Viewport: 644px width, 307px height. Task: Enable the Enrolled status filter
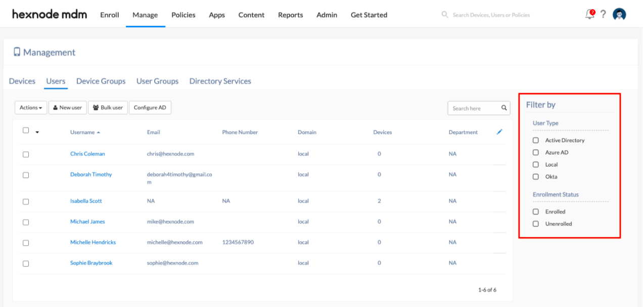click(x=535, y=211)
